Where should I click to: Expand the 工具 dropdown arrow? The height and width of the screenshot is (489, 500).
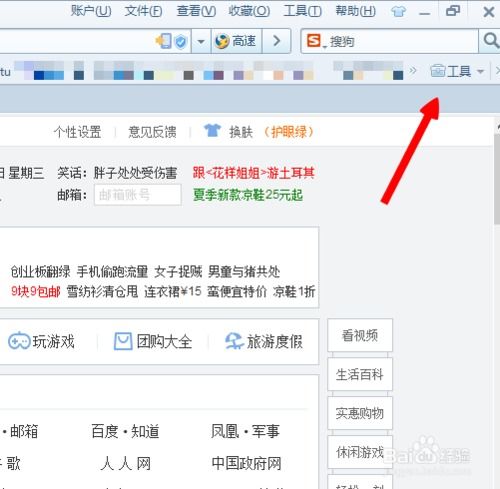(480, 71)
